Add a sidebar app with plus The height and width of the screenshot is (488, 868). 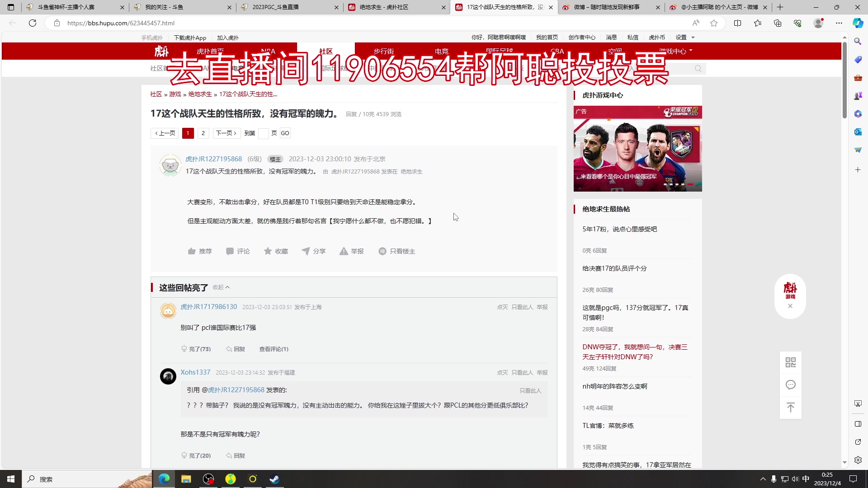858,170
